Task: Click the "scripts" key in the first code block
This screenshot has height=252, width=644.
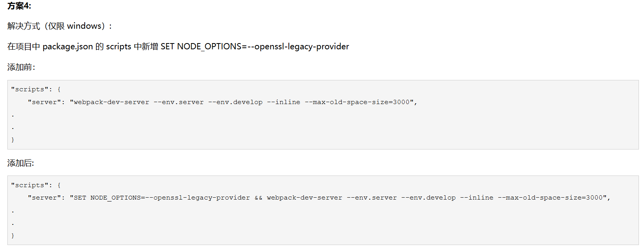Action: [x=30, y=89]
